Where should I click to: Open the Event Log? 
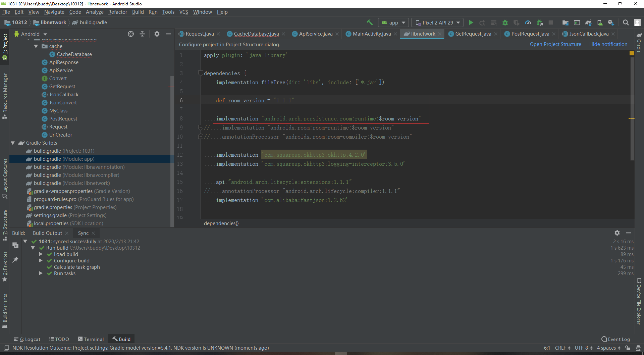615,339
